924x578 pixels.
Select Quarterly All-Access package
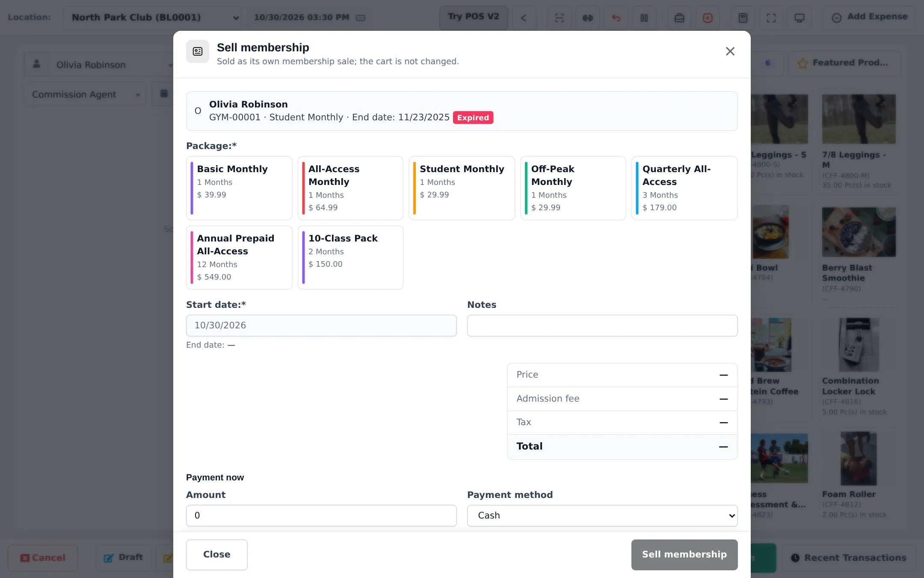pyautogui.click(x=684, y=188)
